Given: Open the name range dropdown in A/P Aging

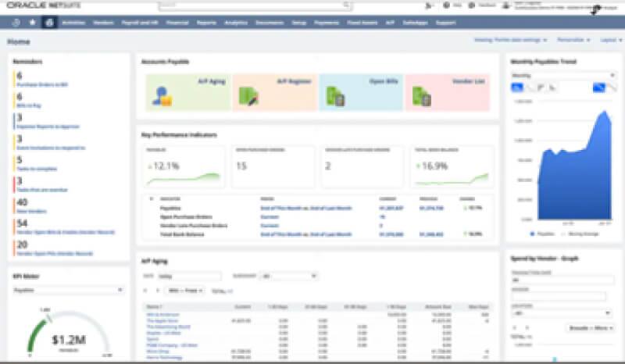Looking at the screenshot, I should pyautogui.click(x=186, y=291).
